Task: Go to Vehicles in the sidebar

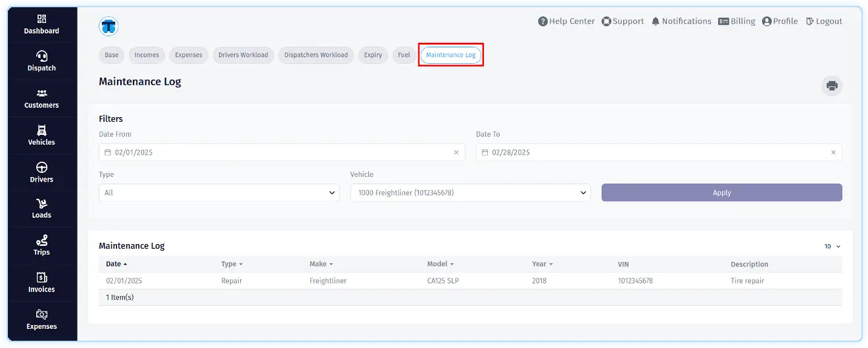Action: pos(41,136)
